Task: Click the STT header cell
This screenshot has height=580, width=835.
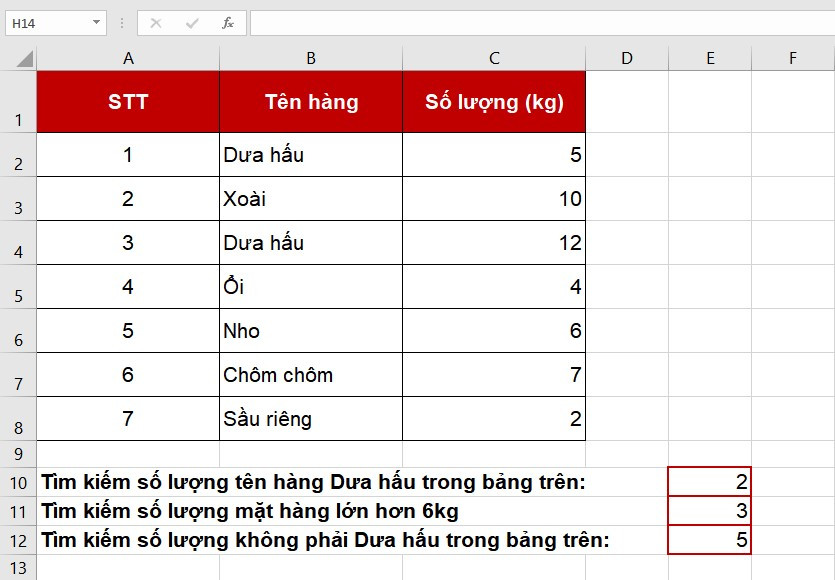Action: 128,102
